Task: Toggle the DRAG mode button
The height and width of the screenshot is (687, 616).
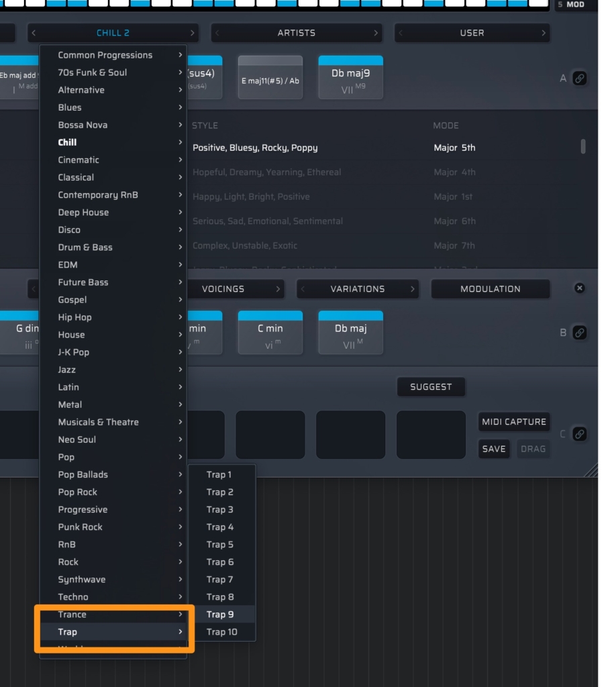Action: (533, 449)
